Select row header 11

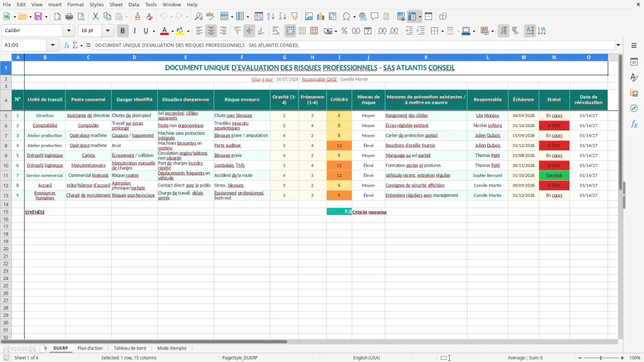tap(5, 175)
